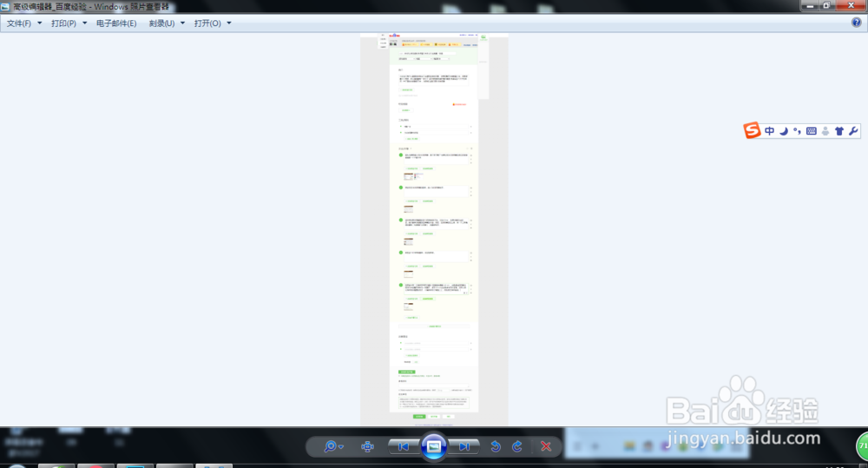Click the displayed photo preview

pyautogui.click(x=434, y=229)
